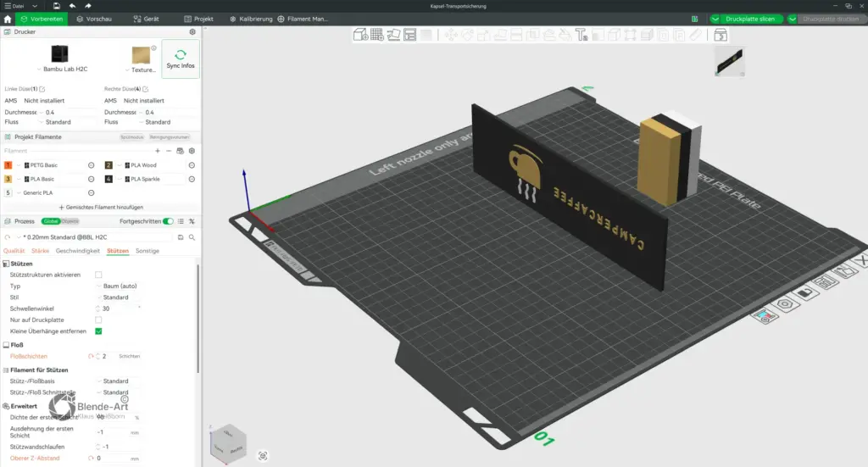Viewport: 868px width, 467px height.
Task: Go to the Home icon
Action: pyautogui.click(x=7, y=19)
